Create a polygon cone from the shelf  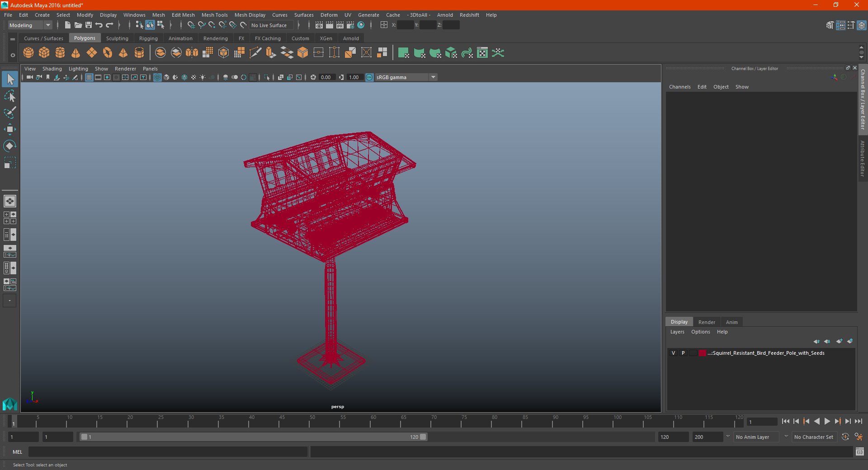coord(76,53)
